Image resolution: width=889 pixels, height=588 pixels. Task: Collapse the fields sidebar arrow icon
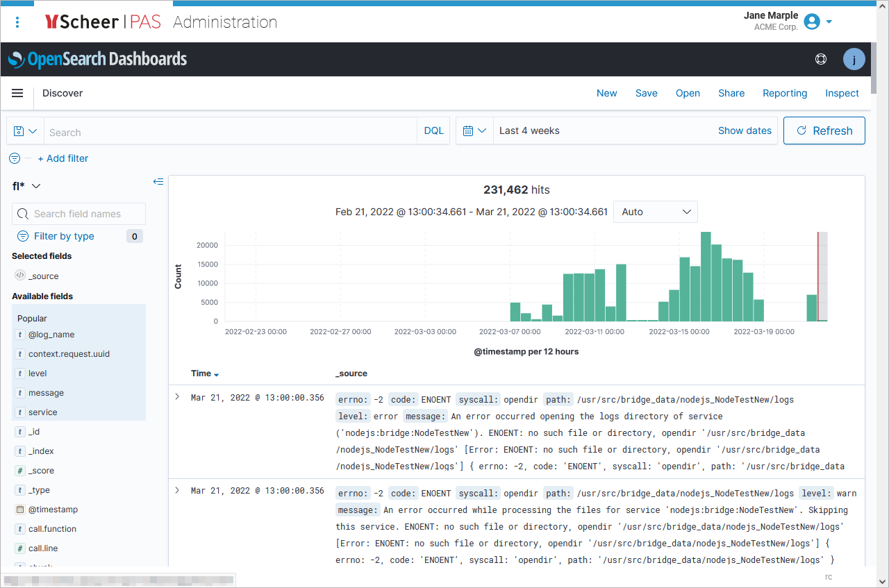tap(158, 182)
